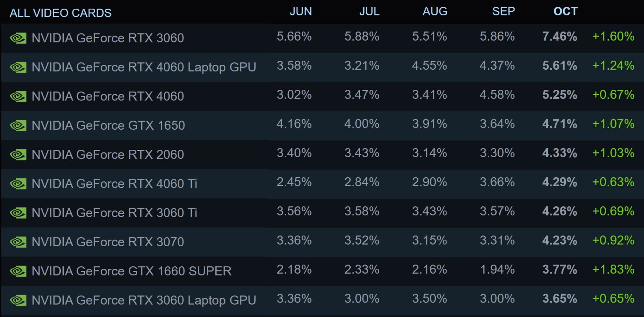This screenshot has height=317, width=644.
Task: Click the NVIDIA logo beside RTX 3070
Action: (18, 242)
